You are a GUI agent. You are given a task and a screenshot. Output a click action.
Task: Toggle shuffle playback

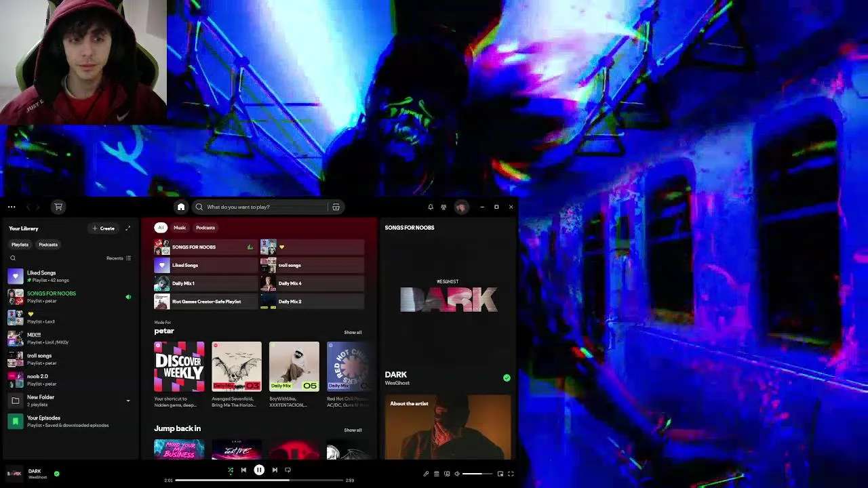pos(231,470)
